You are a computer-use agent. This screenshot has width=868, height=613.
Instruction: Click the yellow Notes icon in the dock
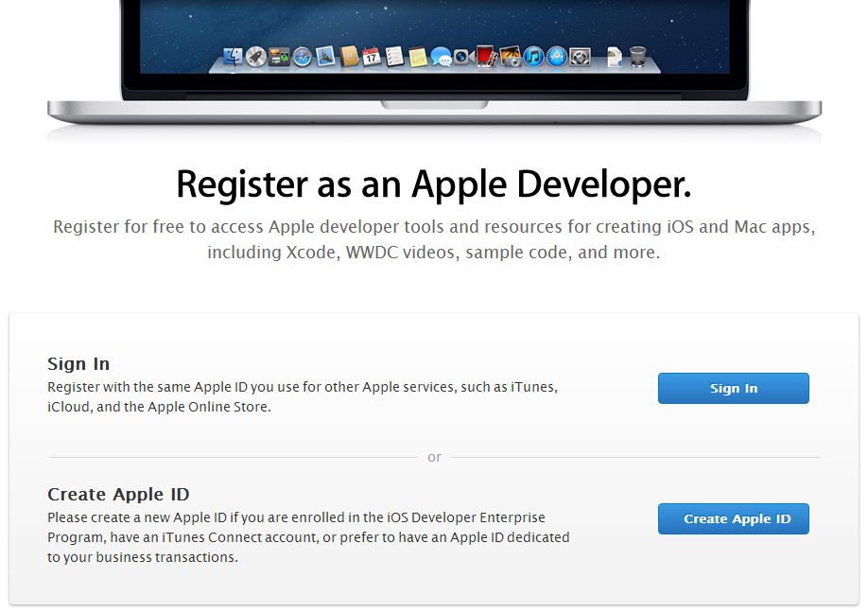(418, 57)
